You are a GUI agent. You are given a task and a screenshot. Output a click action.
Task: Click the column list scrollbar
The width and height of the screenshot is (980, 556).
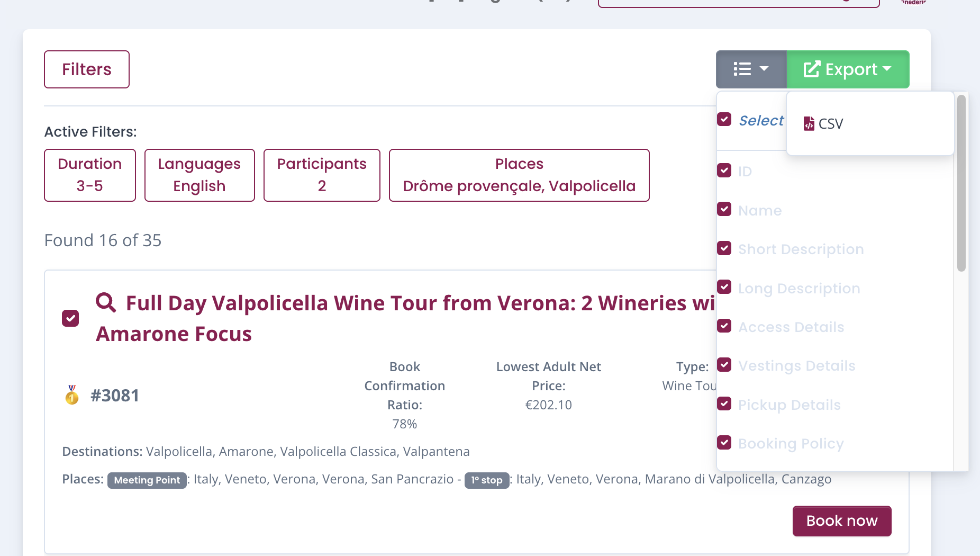coord(961,183)
